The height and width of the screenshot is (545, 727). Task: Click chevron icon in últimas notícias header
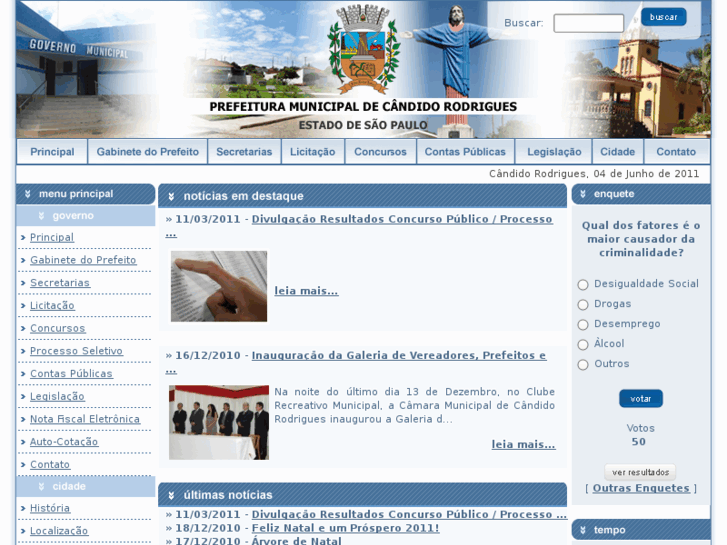pos(171,495)
